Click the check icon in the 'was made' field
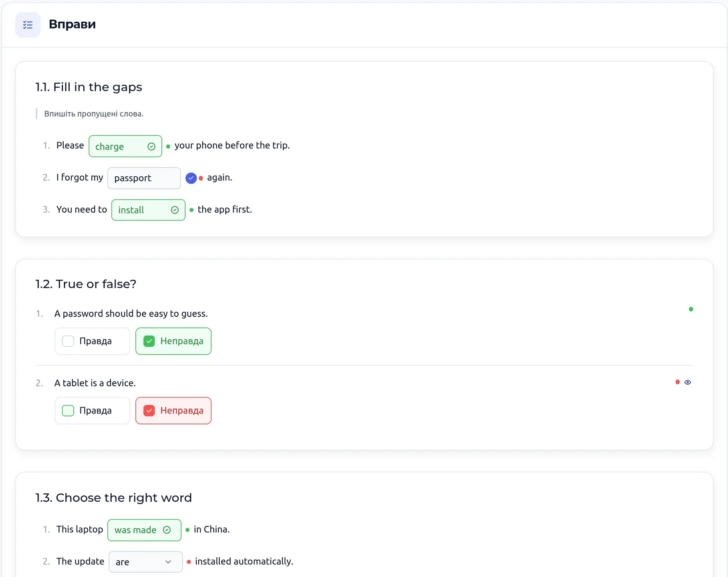This screenshot has height=577, width=728. 167,530
